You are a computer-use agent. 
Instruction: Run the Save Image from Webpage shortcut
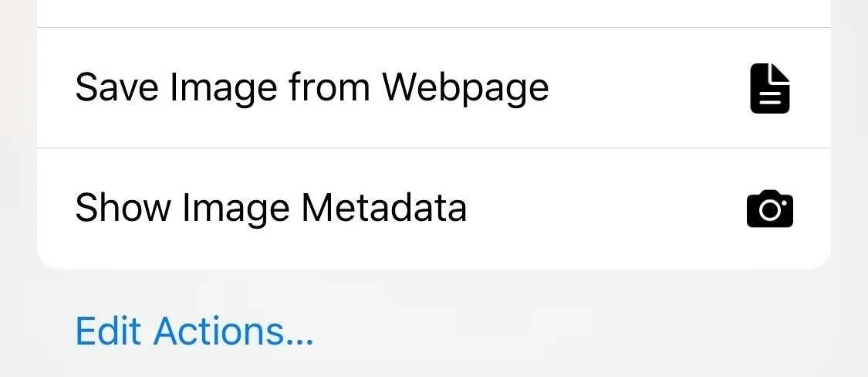tap(434, 87)
